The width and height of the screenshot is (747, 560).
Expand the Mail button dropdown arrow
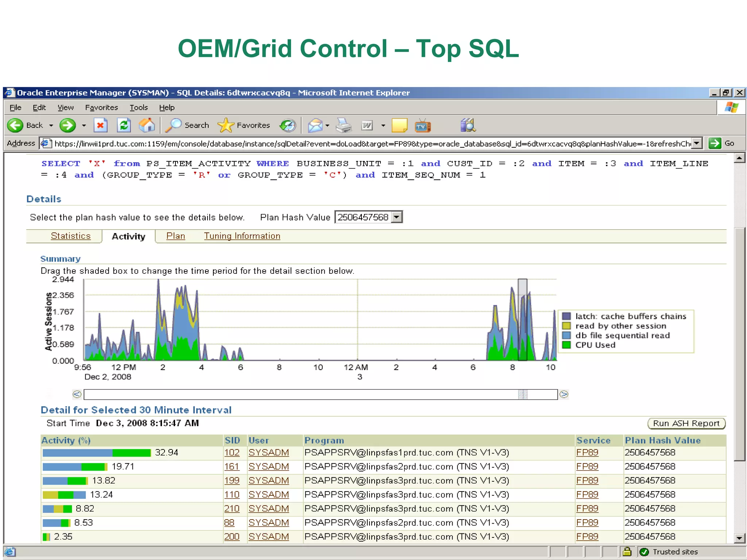tap(327, 125)
